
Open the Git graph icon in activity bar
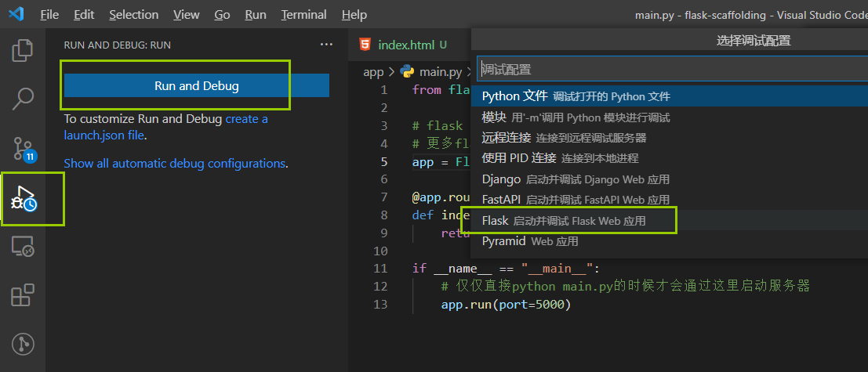[23, 344]
